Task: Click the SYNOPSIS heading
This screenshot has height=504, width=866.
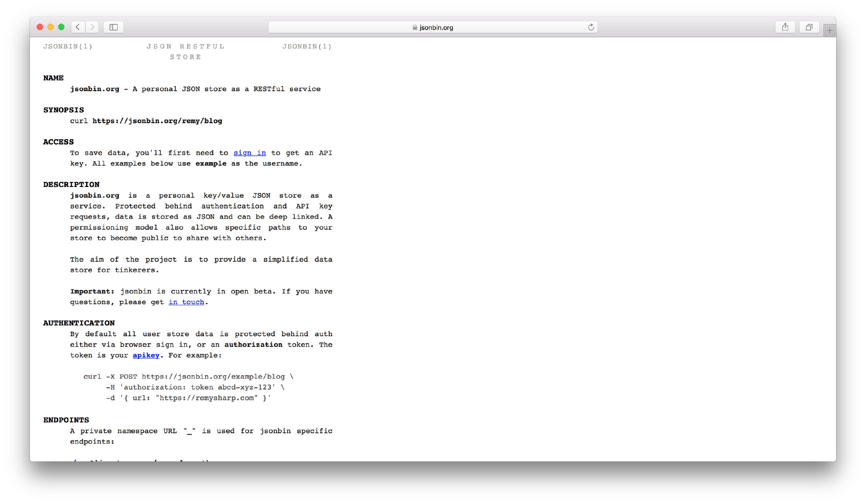Action: pyautogui.click(x=64, y=110)
